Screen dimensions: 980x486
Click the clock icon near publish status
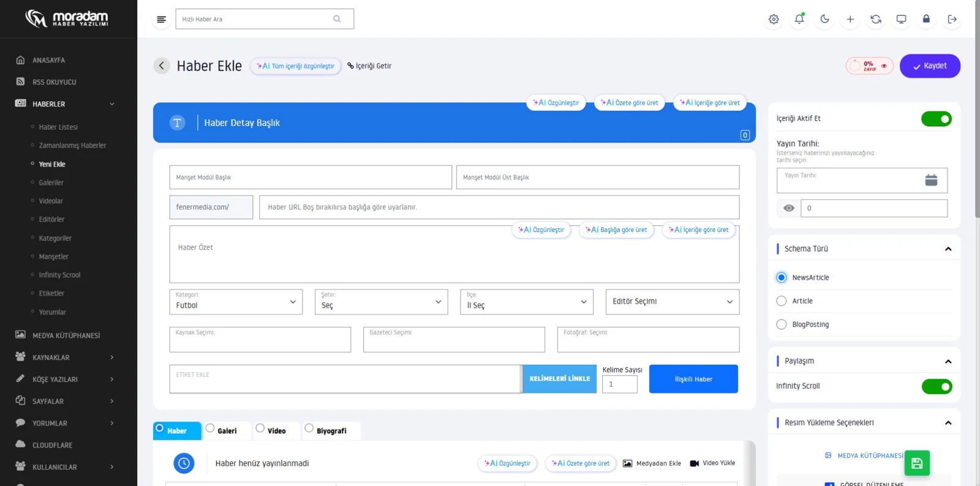(184, 463)
